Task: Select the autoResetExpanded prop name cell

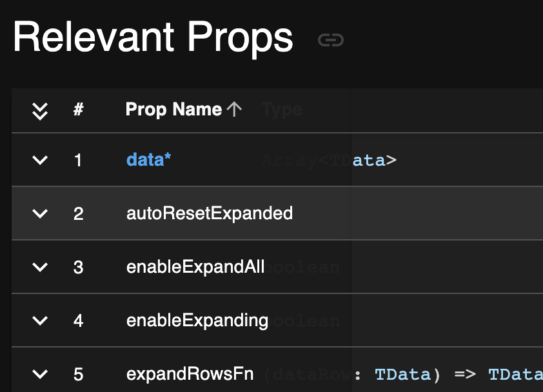Action: (x=210, y=213)
